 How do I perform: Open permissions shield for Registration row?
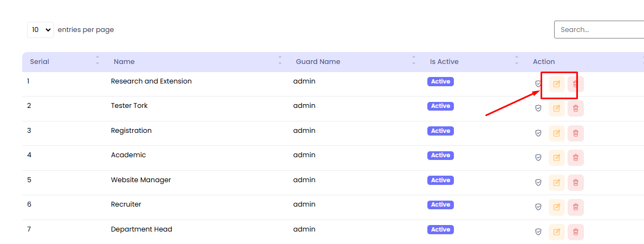point(538,133)
